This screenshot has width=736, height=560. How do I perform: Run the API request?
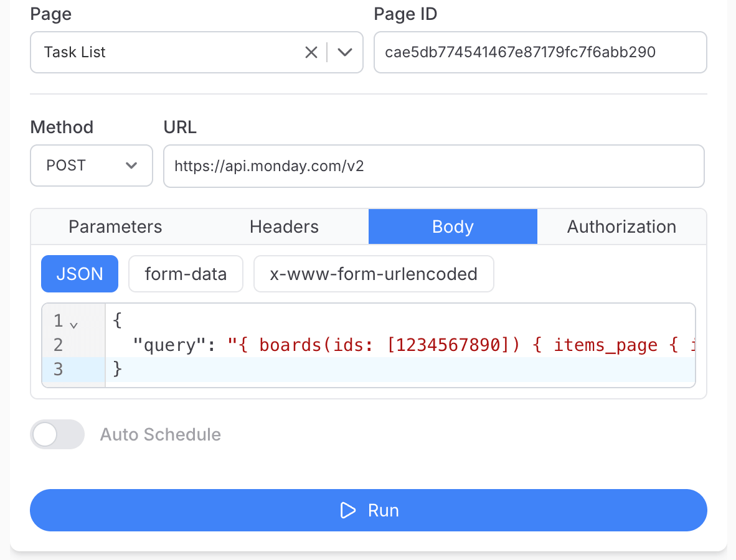369,510
